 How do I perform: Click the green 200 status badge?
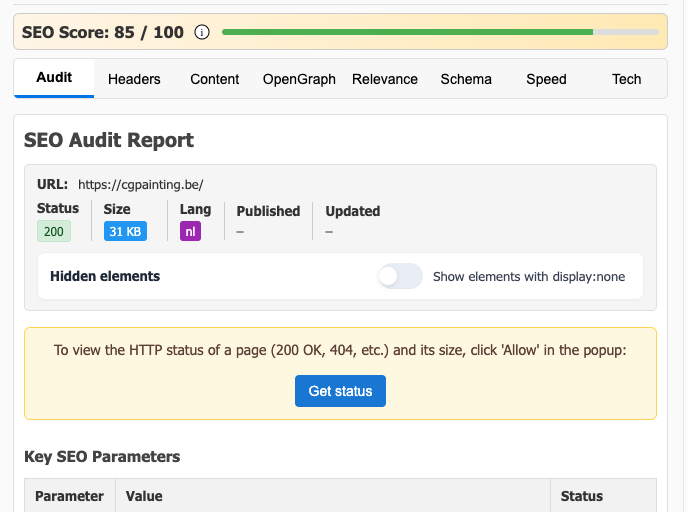54,231
